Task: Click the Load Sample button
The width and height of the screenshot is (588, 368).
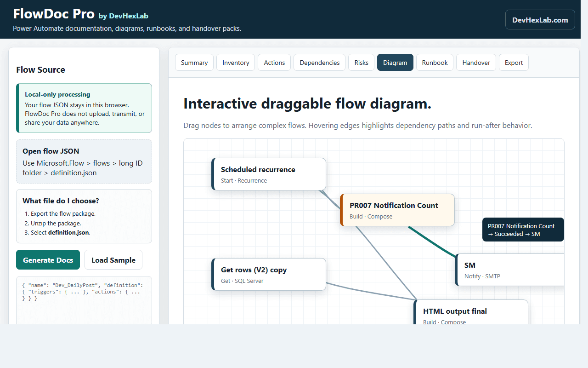Action: (113, 260)
